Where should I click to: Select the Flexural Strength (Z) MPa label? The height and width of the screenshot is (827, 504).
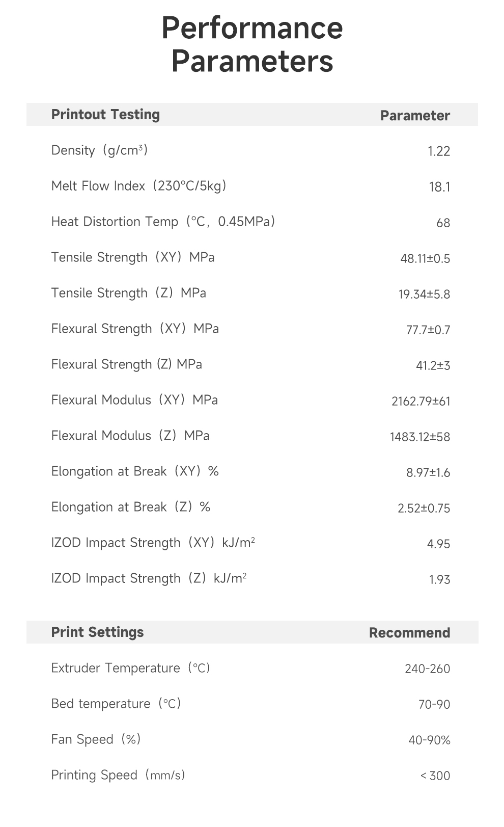(x=126, y=364)
